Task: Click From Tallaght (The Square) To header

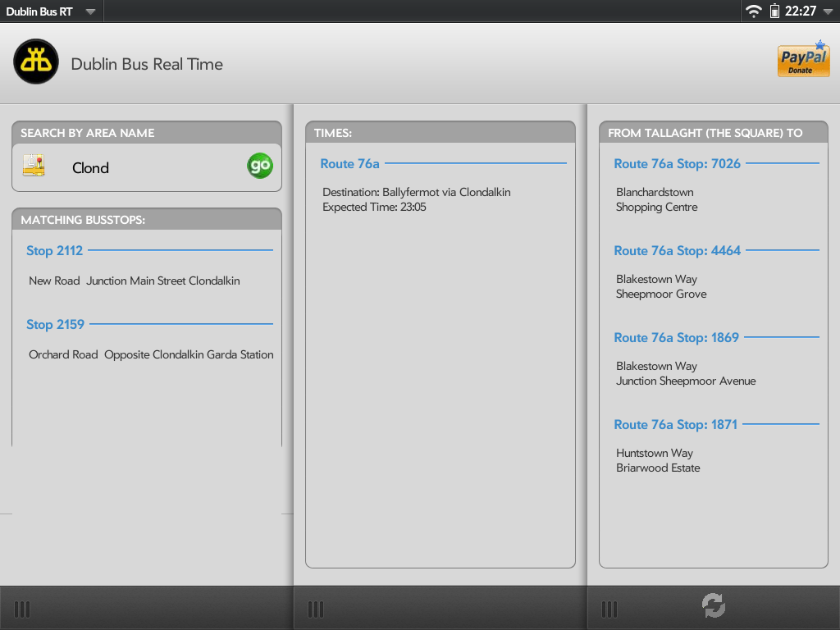Action: [x=714, y=132]
